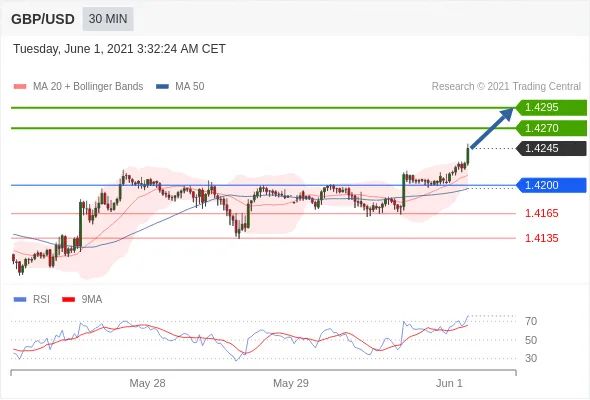The height and width of the screenshot is (400, 590).
Task: Select the 1.4295 resistance price tag
Action: [x=551, y=108]
